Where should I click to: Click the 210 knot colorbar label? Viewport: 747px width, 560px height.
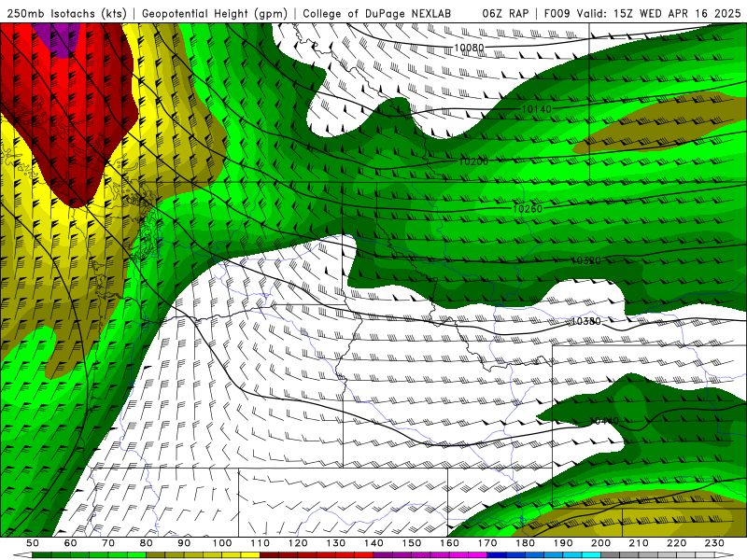pos(639,543)
